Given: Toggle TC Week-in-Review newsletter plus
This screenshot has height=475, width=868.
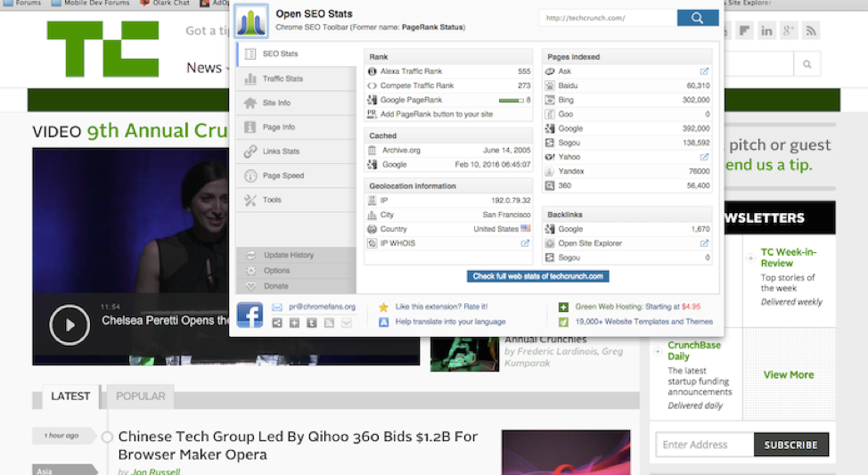Looking at the screenshot, I should click(750, 258).
